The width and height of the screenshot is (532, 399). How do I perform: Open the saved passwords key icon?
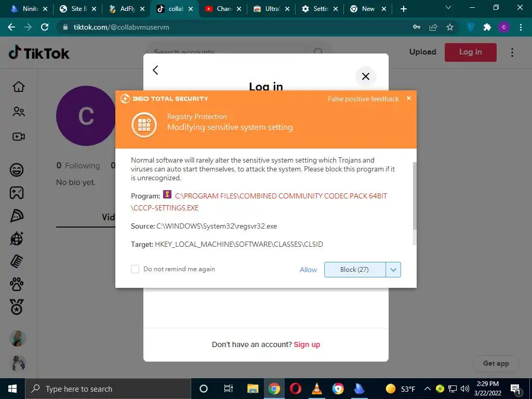417,27
